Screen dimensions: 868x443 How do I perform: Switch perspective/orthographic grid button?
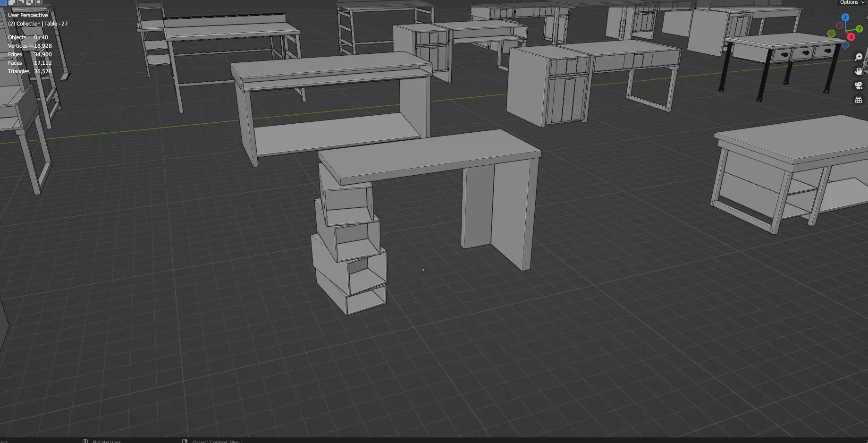pyautogui.click(x=859, y=100)
